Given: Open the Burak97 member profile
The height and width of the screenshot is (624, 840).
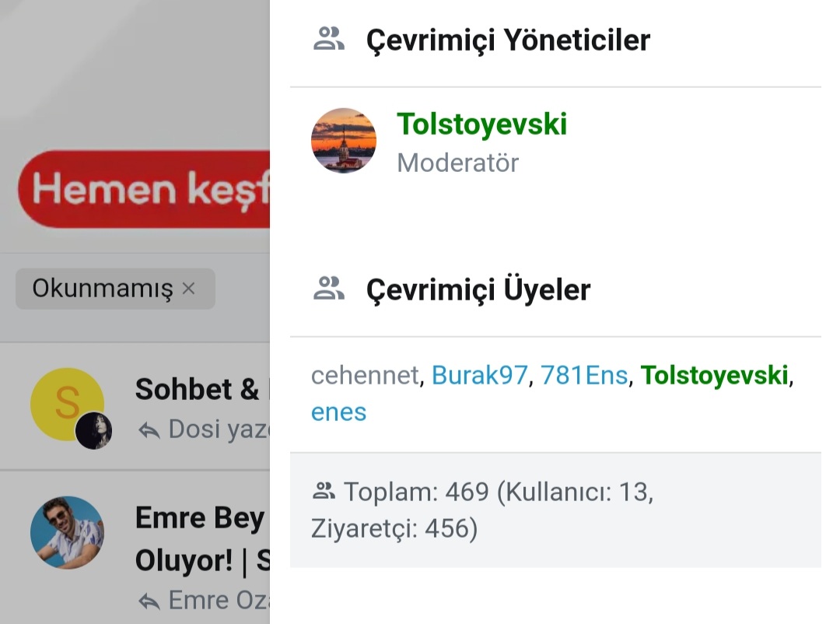Looking at the screenshot, I should point(479,376).
